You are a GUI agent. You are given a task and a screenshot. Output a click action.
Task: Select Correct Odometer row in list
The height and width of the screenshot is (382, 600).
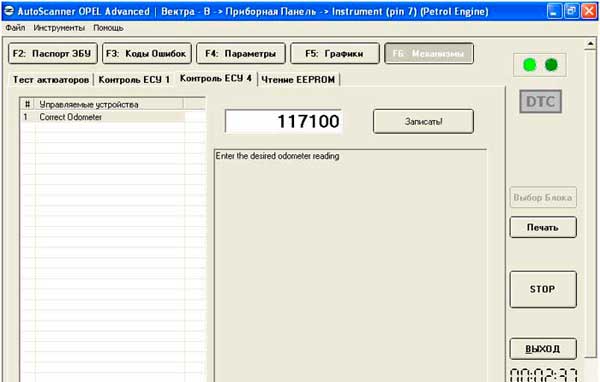[103, 117]
